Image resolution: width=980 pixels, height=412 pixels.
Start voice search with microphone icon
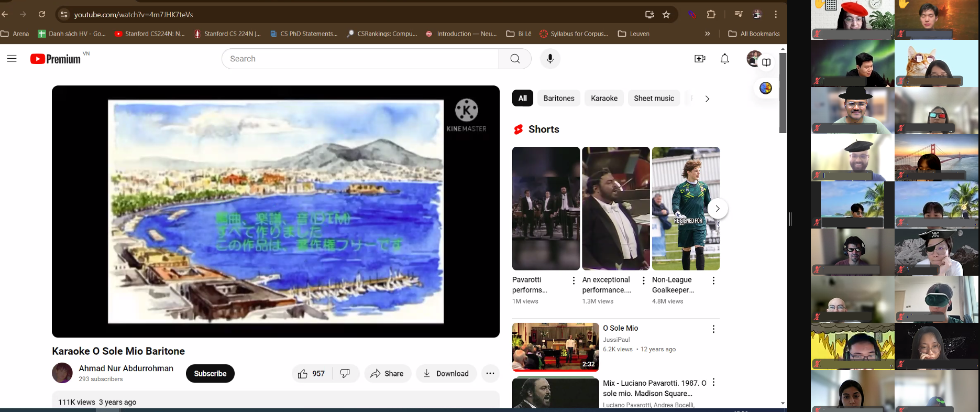550,59
